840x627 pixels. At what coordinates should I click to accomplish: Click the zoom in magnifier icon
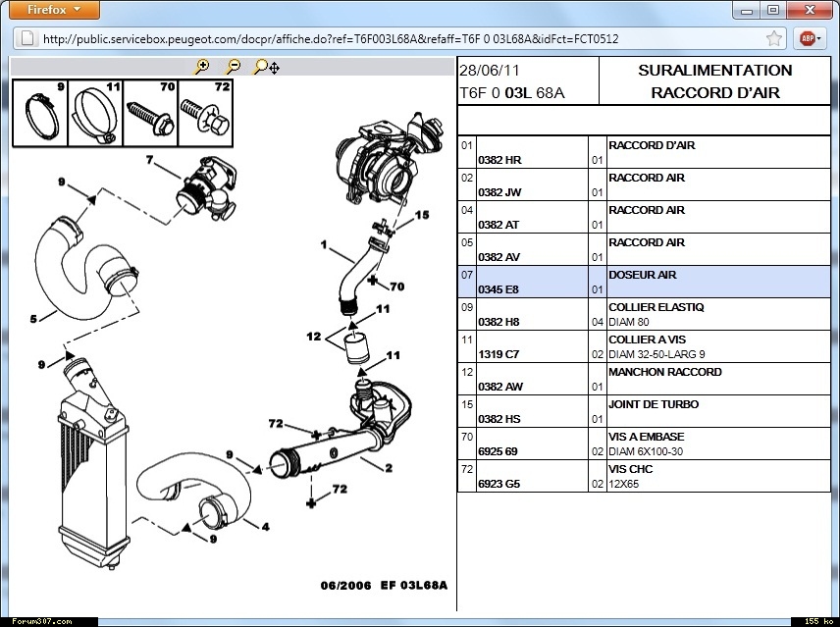point(202,67)
